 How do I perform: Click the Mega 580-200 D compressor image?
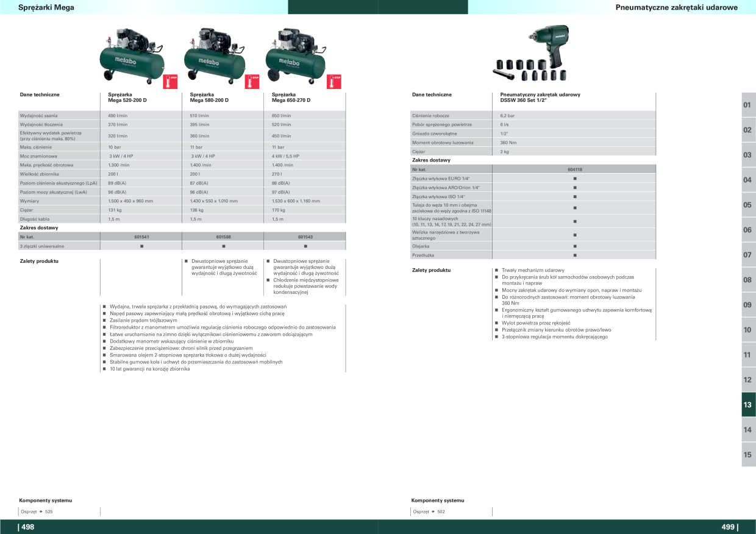coord(214,55)
